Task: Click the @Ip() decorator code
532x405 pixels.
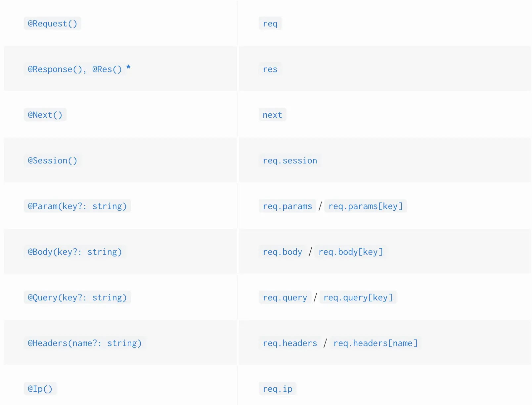Action: coord(40,389)
